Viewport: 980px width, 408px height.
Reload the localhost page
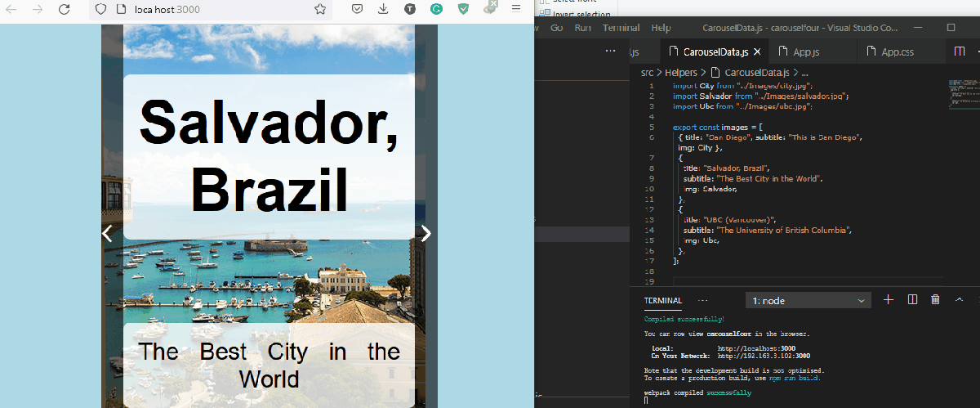pos(64,10)
